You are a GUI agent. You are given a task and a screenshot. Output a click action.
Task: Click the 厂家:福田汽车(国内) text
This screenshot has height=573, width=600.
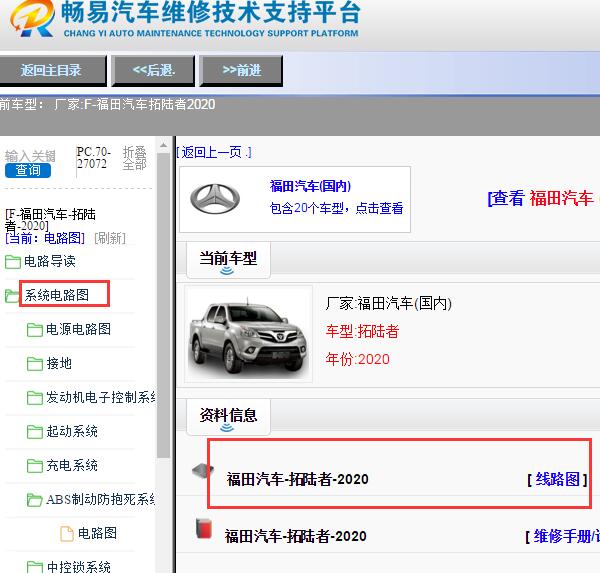pyautogui.click(x=388, y=304)
